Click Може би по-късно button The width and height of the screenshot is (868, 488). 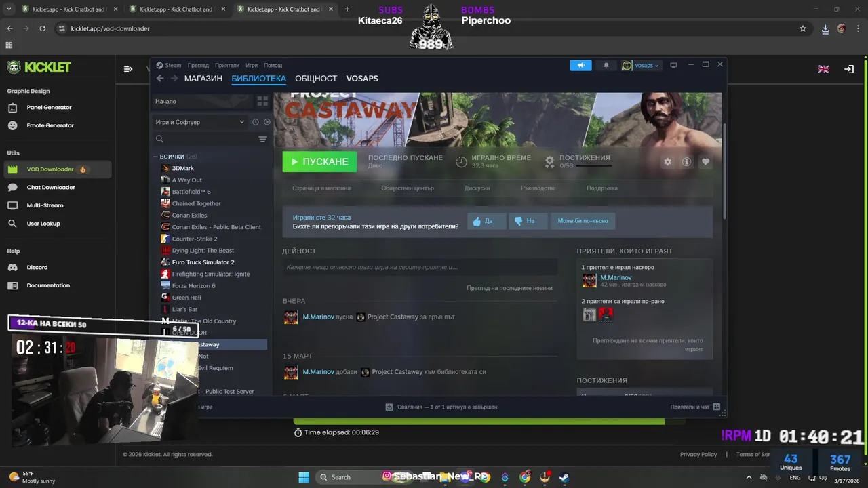click(583, 221)
